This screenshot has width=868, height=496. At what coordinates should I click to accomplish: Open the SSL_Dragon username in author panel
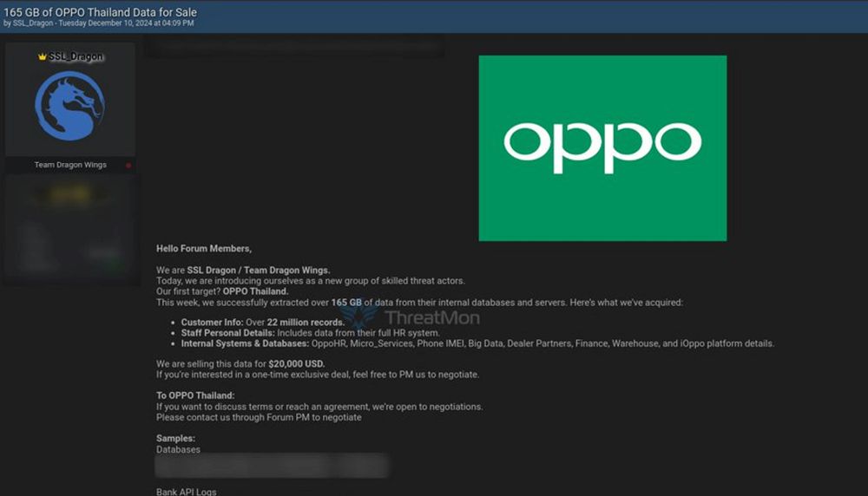tap(76, 56)
